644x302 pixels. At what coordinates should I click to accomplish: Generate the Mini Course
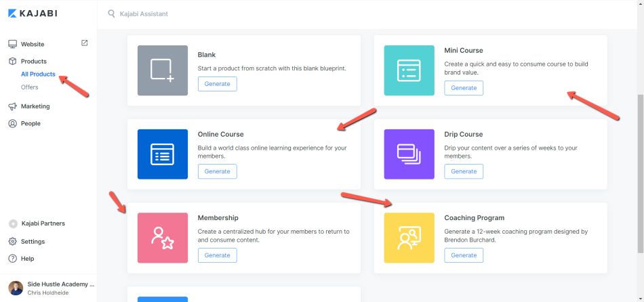464,88
